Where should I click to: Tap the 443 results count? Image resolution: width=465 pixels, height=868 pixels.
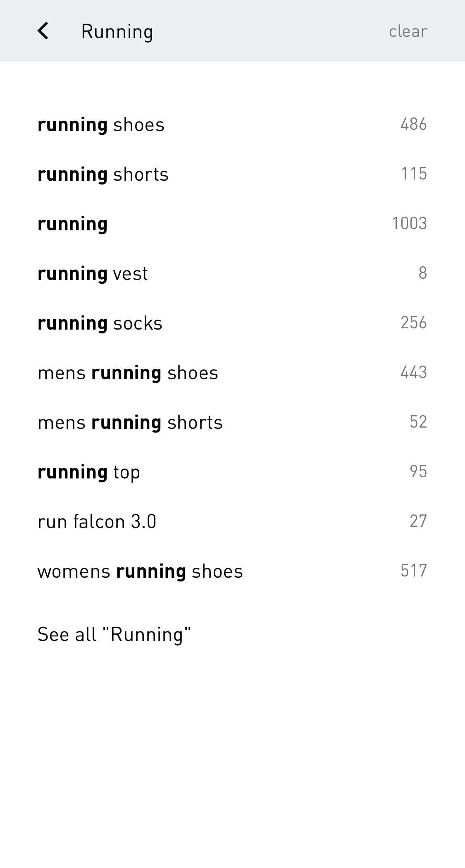coord(413,372)
